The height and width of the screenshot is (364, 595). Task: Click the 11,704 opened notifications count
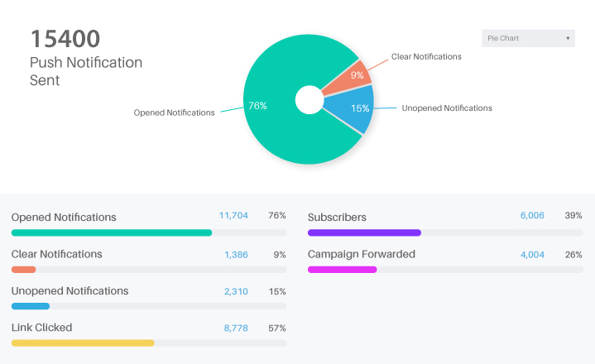click(233, 215)
